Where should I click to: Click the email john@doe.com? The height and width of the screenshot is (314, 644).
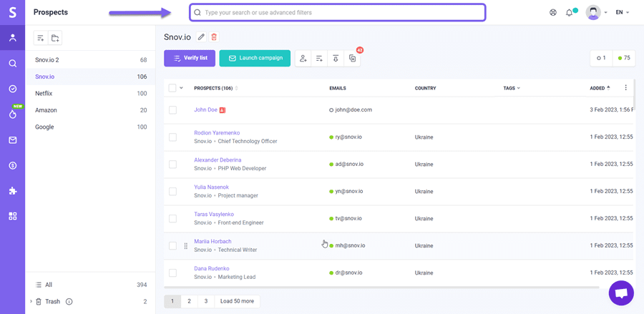pos(353,110)
